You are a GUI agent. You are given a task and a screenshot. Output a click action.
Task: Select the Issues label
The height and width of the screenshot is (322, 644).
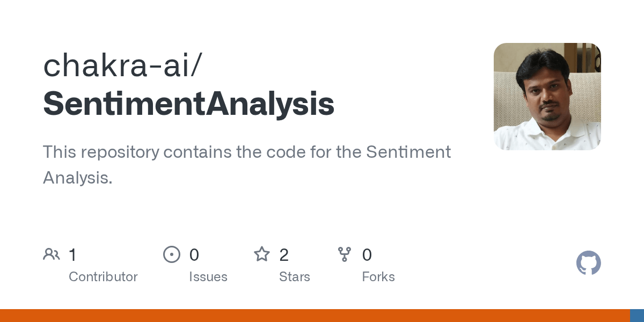coord(208,277)
